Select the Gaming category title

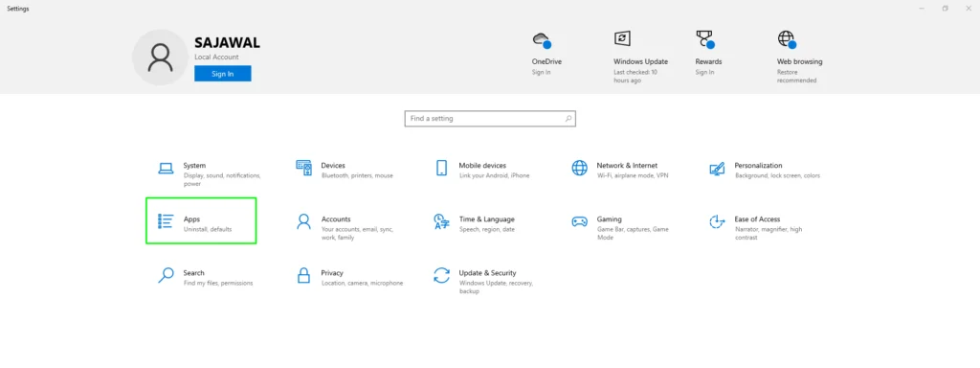tap(610, 219)
